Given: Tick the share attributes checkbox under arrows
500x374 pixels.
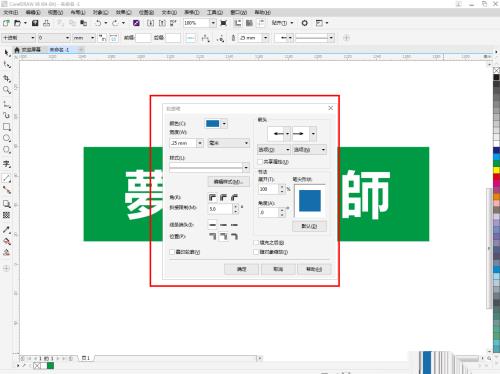Looking at the screenshot, I should [x=260, y=162].
